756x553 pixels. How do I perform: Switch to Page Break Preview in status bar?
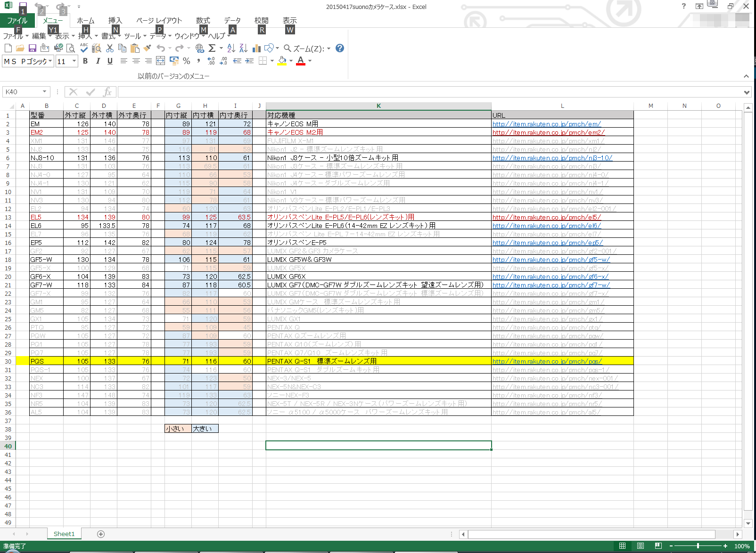658,545
